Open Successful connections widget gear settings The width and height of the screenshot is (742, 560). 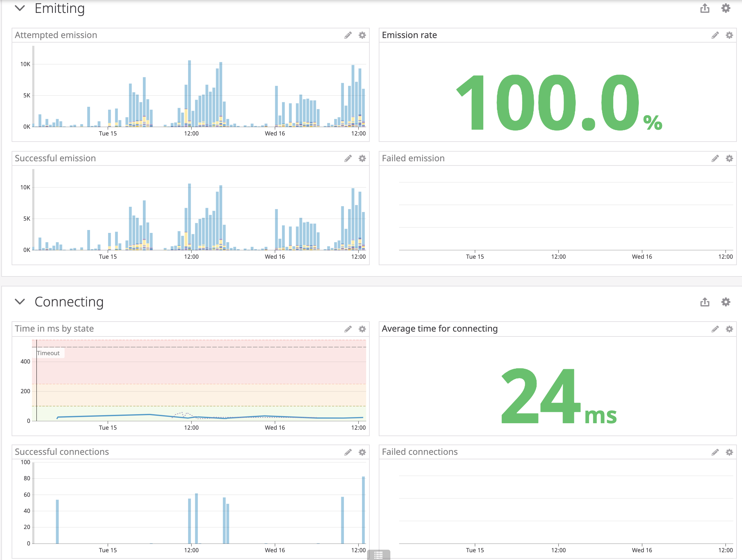pos(362,452)
